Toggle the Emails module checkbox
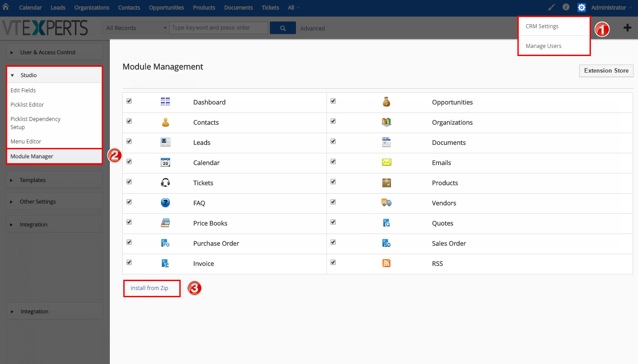Image resolution: width=638 pixels, height=364 pixels. (333, 161)
